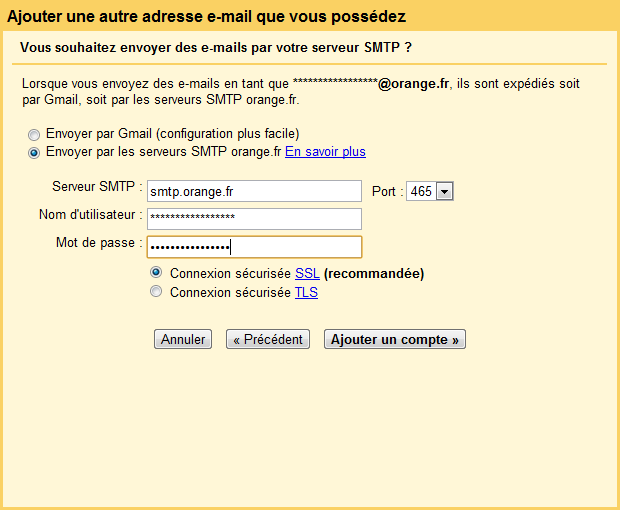Screen dimensions: 620x510
Task: Open the Port dropdown showing 465
Action: coord(430,191)
